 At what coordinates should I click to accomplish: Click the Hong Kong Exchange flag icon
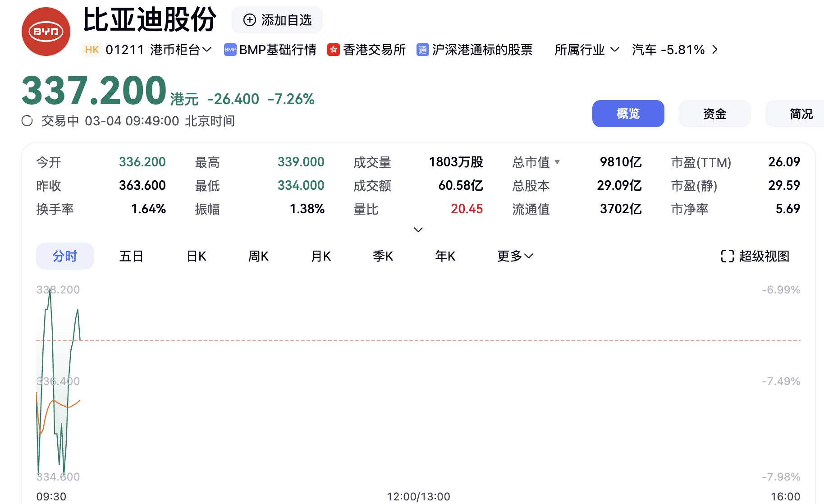point(334,50)
